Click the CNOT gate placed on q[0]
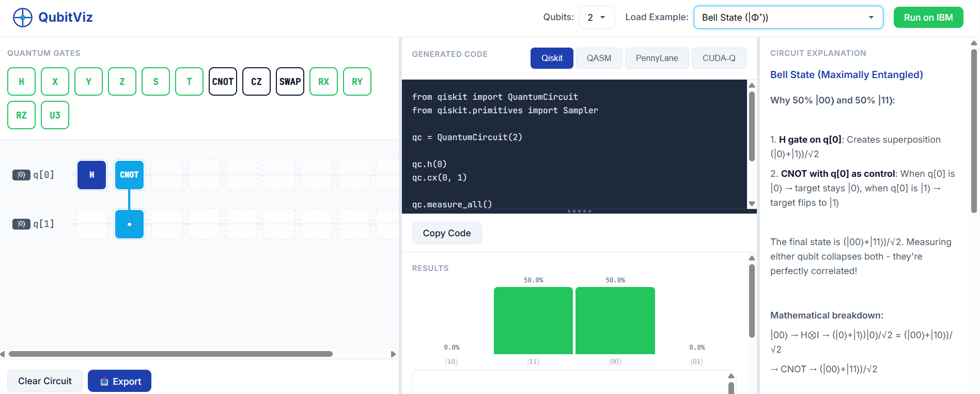The image size is (980, 394). point(129,175)
